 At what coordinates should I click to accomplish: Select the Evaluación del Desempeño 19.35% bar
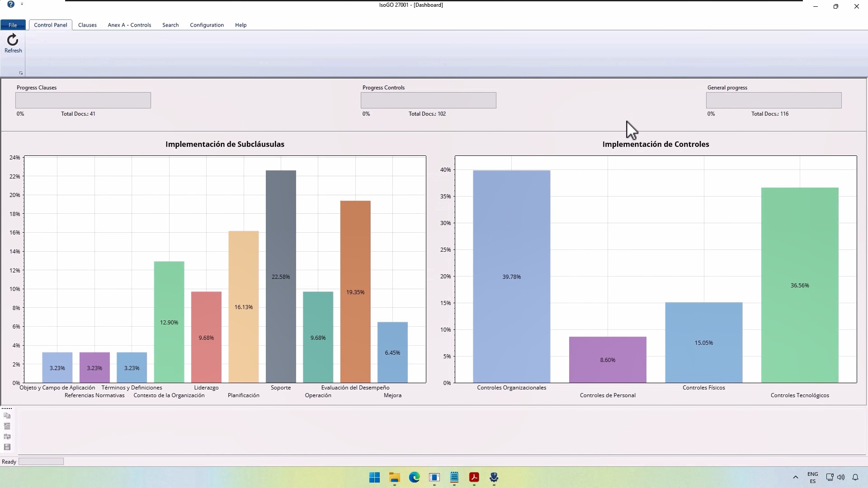click(355, 292)
